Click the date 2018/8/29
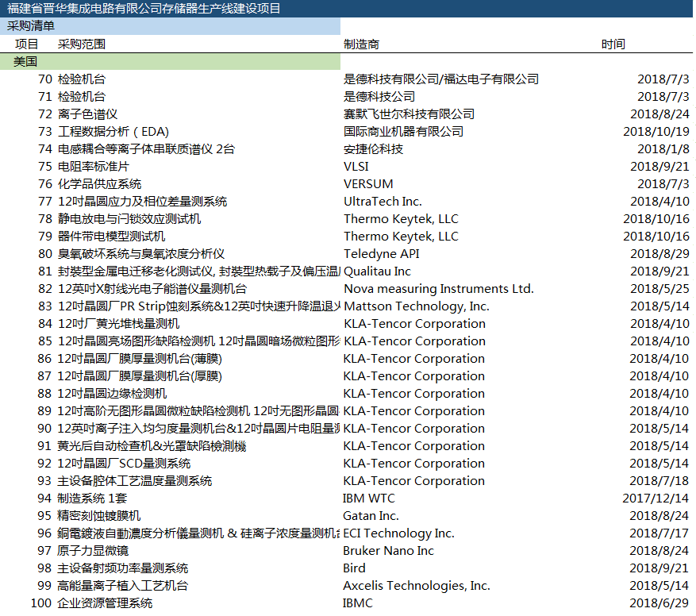This screenshot has width=696, height=616. [x=659, y=253]
